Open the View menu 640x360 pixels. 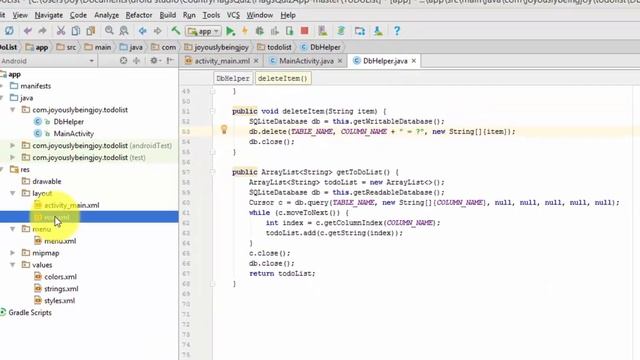click(x=20, y=15)
